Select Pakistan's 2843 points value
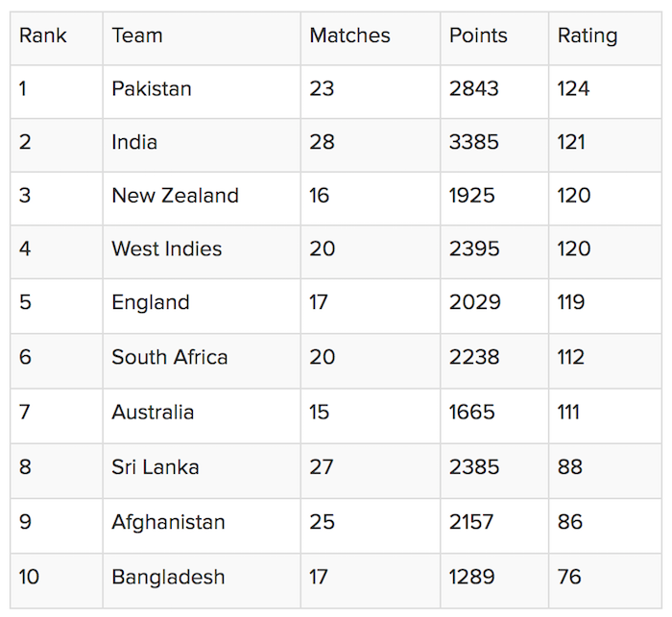 pos(474,89)
